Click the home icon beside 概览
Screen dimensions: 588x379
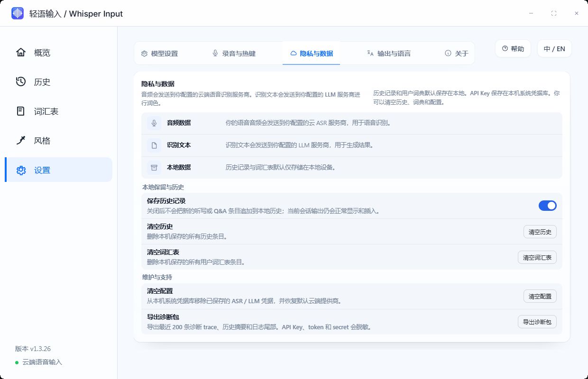(21, 52)
